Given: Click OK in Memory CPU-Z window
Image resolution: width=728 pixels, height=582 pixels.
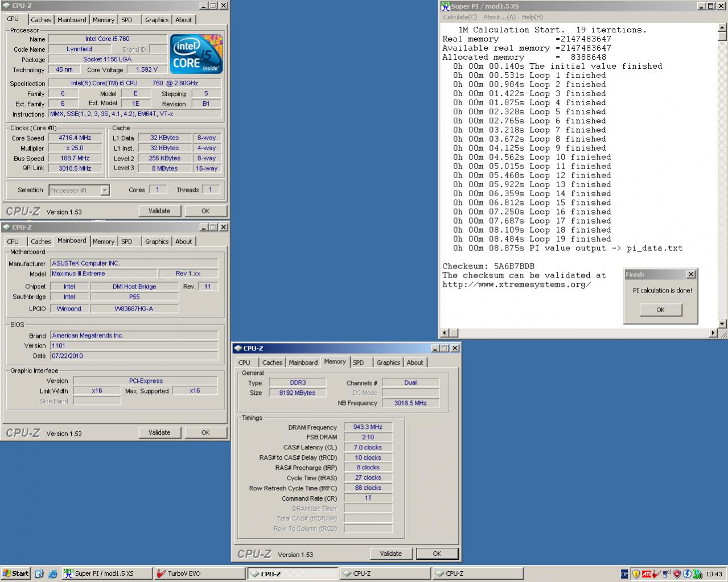Looking at the screenshot, I should (x=437, y=554).
